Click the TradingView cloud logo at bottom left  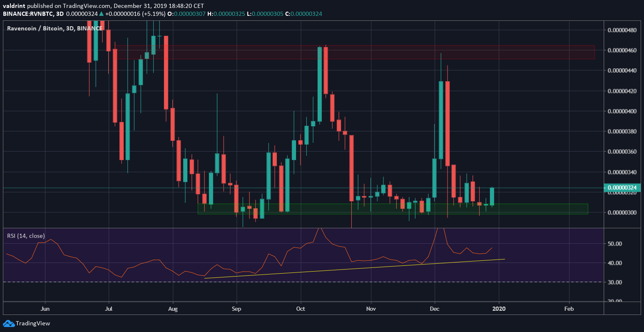point(9,323)
